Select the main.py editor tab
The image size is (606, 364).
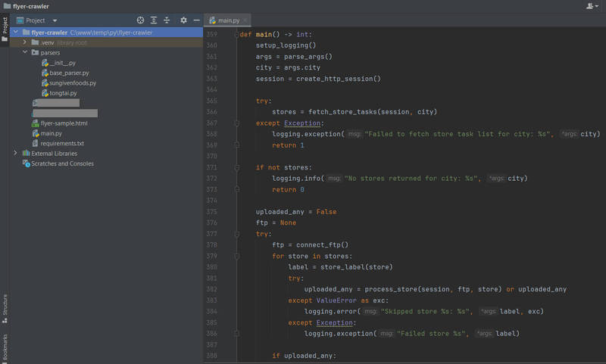224,20
